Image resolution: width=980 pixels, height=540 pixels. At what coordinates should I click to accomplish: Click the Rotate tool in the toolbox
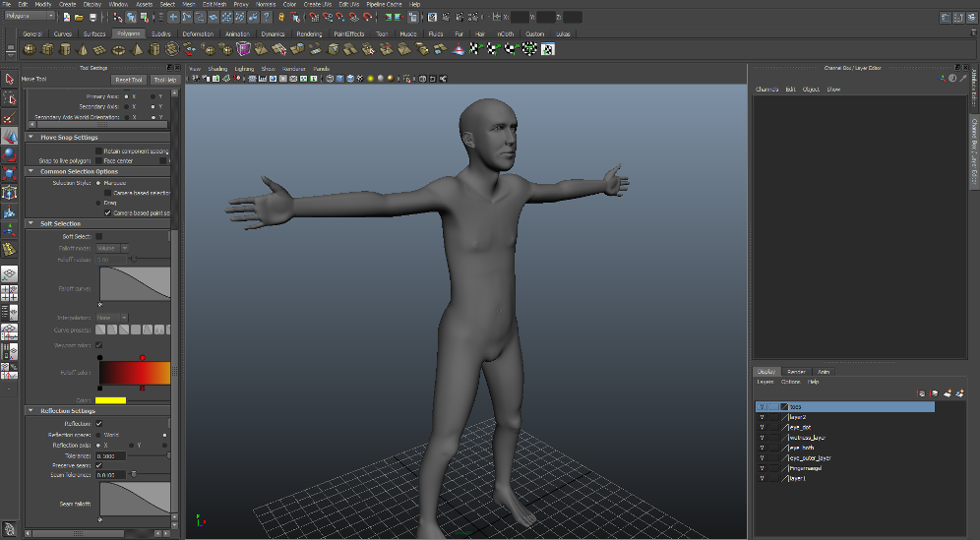tap(10, 154)
